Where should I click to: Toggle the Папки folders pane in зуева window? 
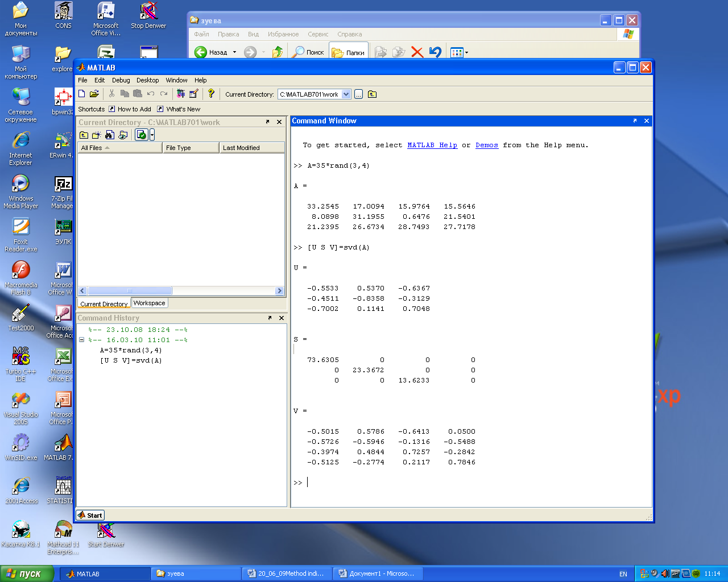(349, 52)
